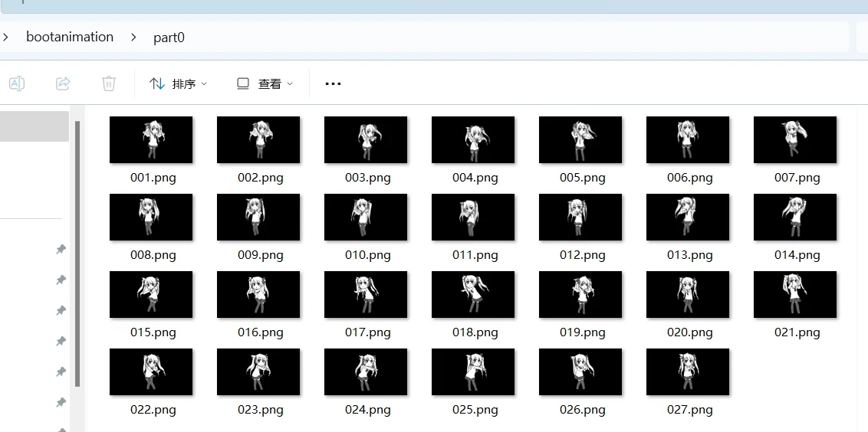Select the 011.png thumbnail
The image size is (868, 432).
[x=473, y=217]
